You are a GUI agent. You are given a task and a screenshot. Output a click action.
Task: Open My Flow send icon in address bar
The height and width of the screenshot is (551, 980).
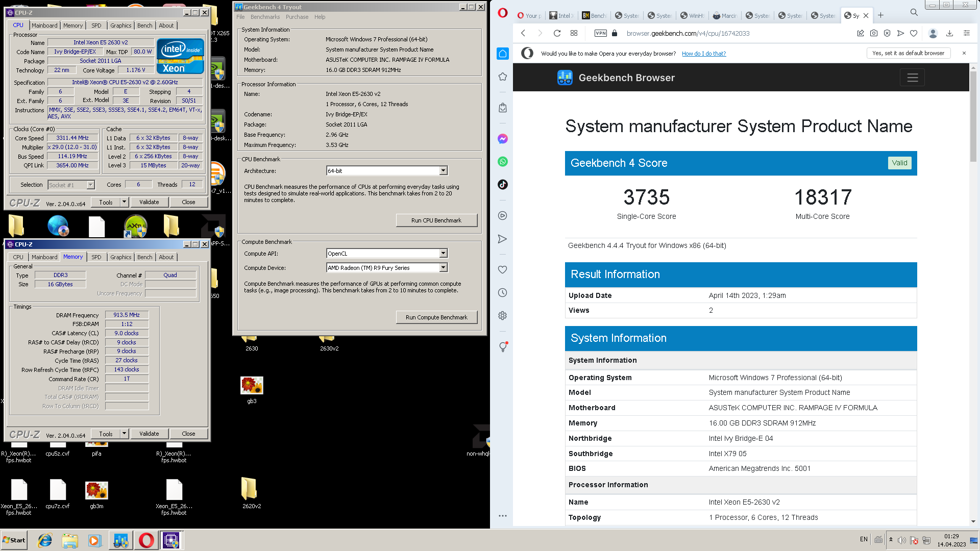(900, 33)
